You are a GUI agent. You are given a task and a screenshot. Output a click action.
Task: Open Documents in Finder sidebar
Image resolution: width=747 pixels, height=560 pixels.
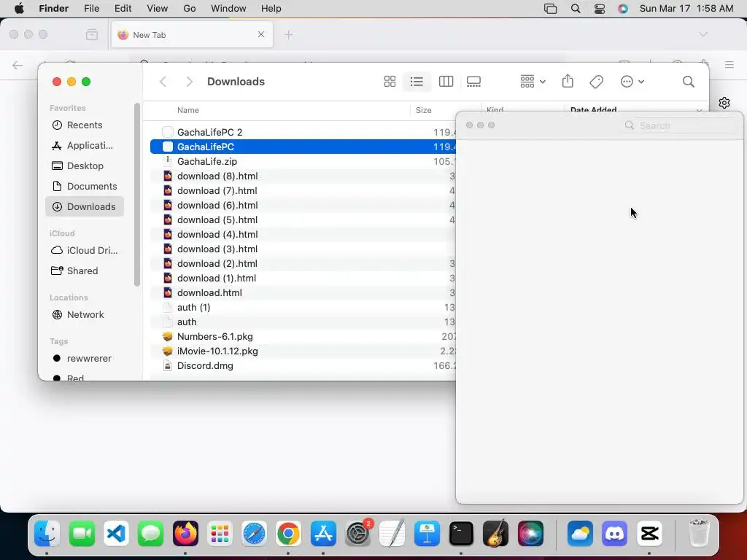pos(85,186)
